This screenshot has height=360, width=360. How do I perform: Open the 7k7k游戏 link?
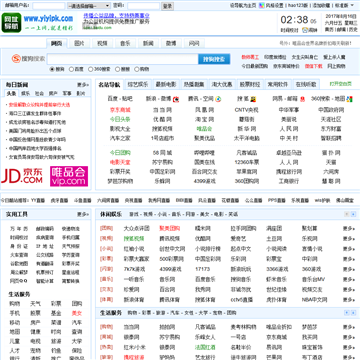[135, 269]
